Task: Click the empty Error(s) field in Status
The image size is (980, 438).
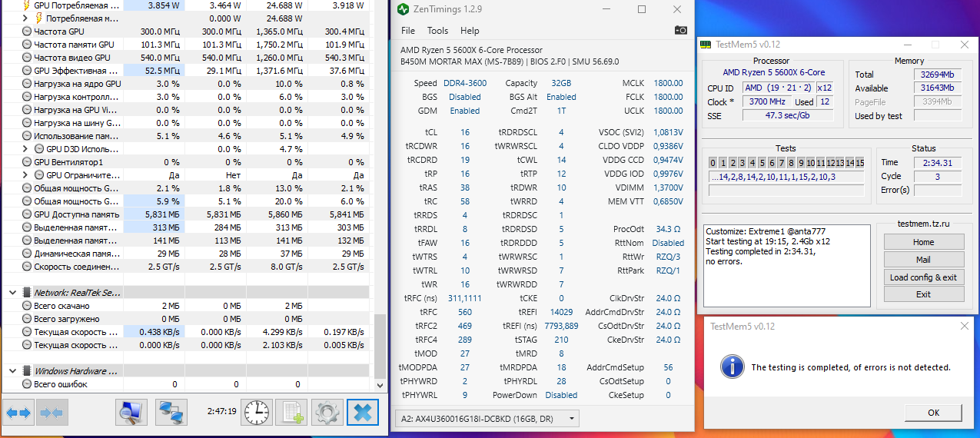Action: 938,190
